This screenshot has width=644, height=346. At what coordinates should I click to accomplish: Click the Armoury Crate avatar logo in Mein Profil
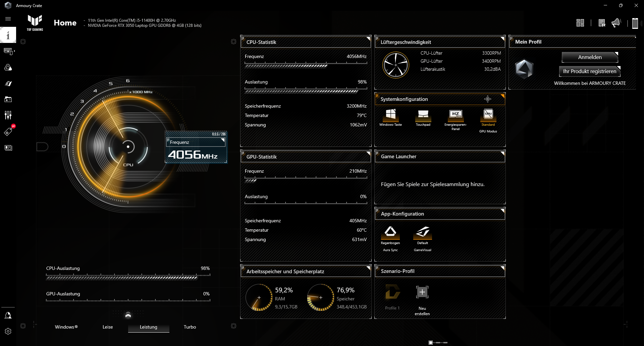(x=524, y=69)
